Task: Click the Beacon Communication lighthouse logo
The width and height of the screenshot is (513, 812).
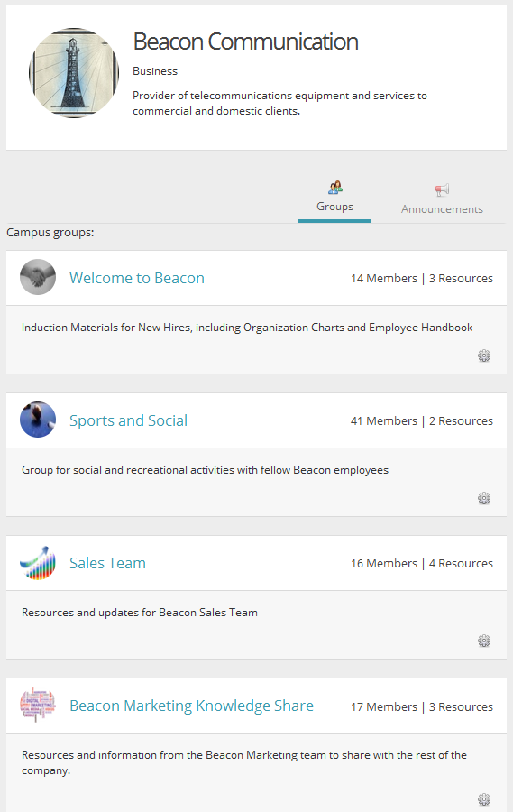Action: 74,73
